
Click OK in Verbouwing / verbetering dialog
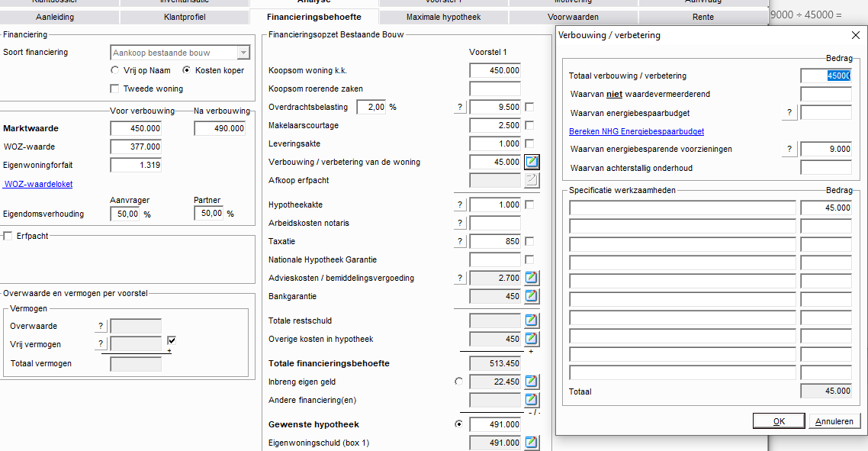779,421
